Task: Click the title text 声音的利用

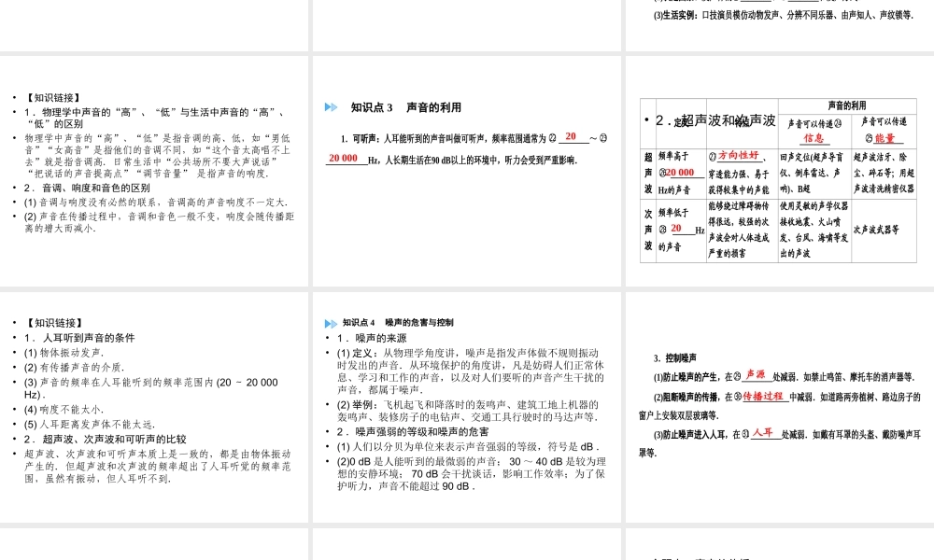Action: click(x=433, y=107)
